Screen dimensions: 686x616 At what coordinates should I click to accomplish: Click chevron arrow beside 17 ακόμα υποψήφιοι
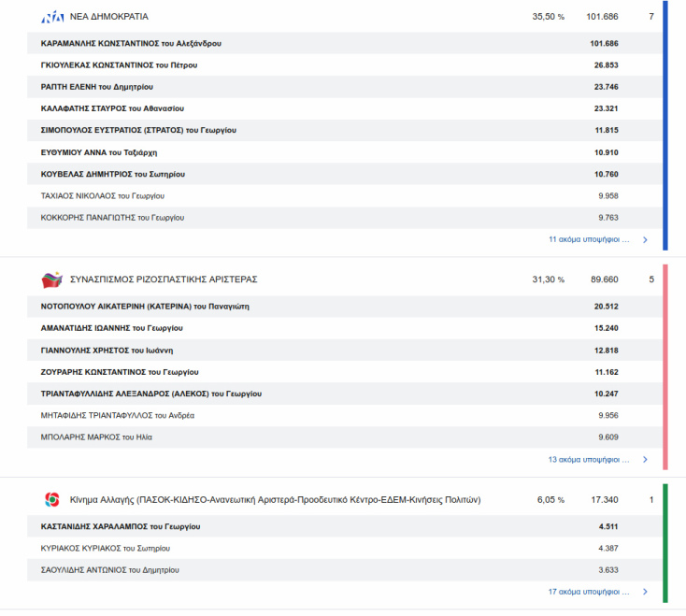(645, 592)
